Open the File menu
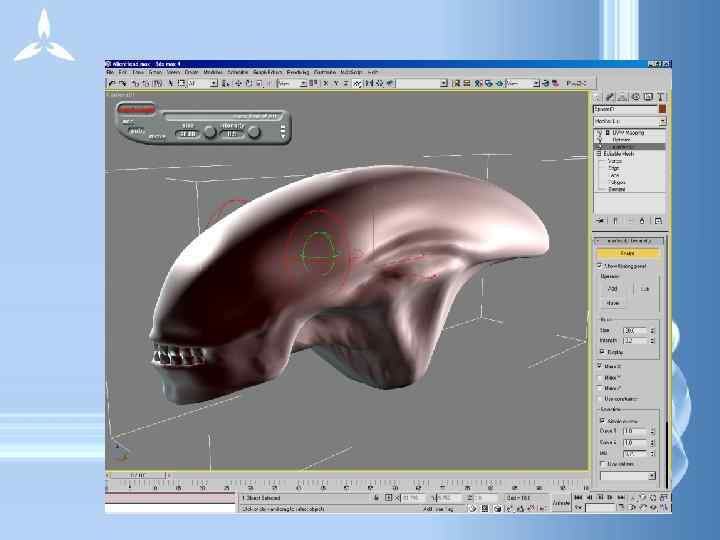This screenshot has width=720, height=540. [x=111, y=72]
